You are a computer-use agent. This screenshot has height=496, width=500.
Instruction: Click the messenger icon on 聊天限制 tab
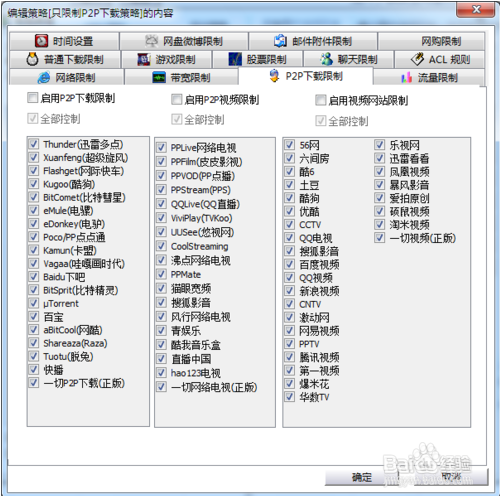326,59
